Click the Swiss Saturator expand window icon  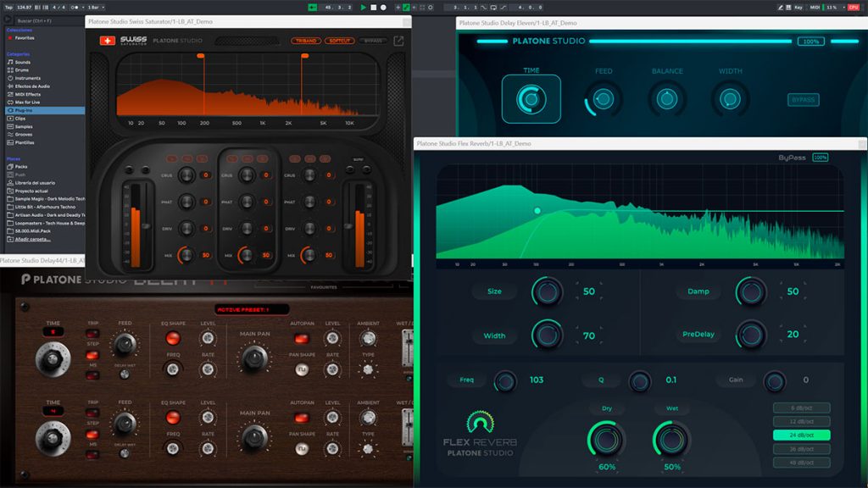click(x=398, y=41)
